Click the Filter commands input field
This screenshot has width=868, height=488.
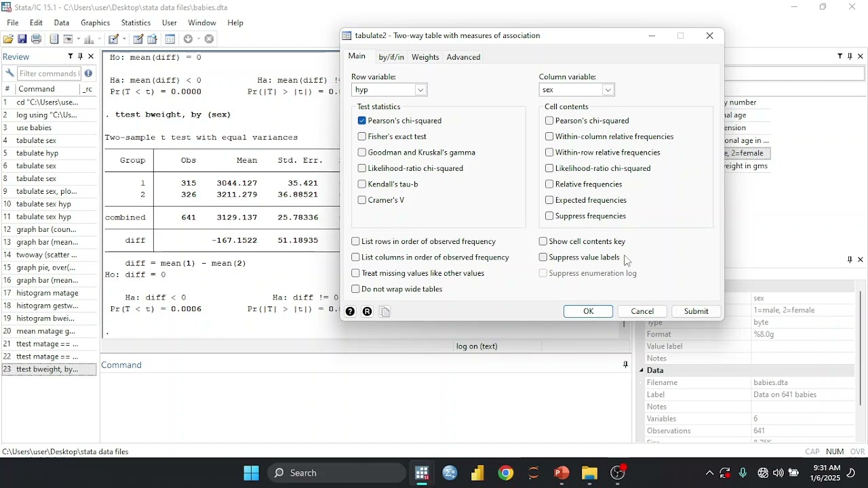48,73
